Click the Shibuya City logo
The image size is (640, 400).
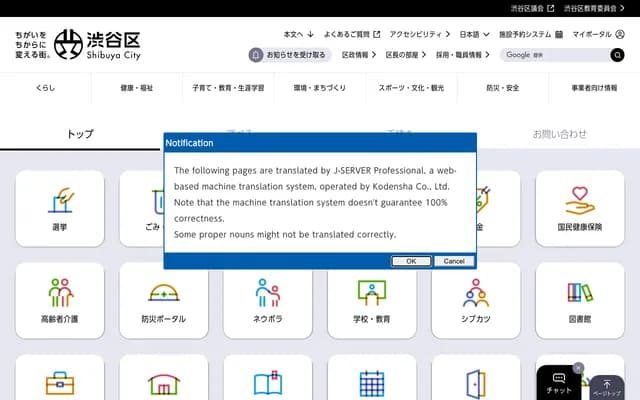pyautogui.click(x=97, y=43)
